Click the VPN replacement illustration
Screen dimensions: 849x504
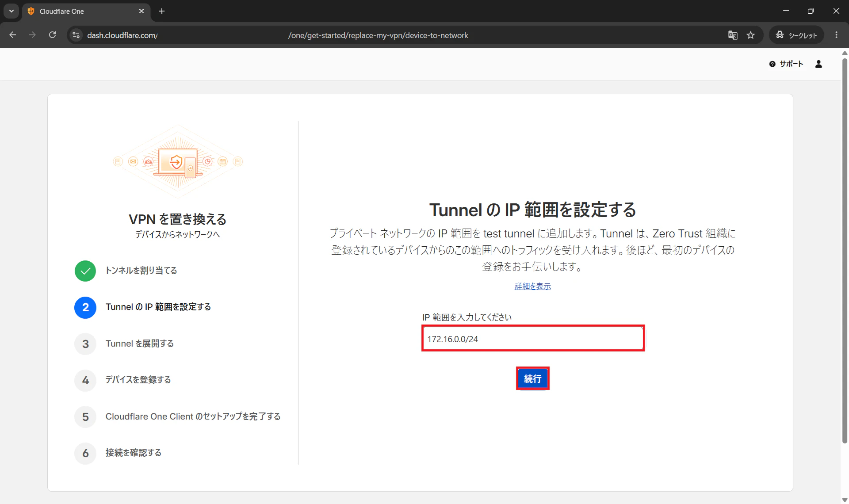click(x=178, y=161)
